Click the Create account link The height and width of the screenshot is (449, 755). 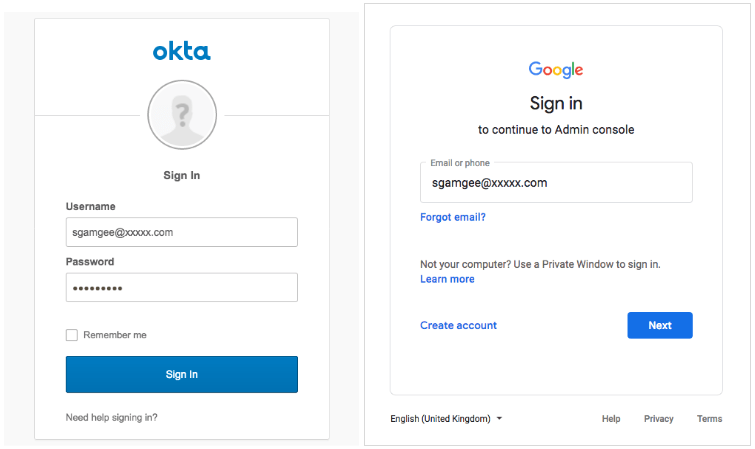click(x=458, y=325)
